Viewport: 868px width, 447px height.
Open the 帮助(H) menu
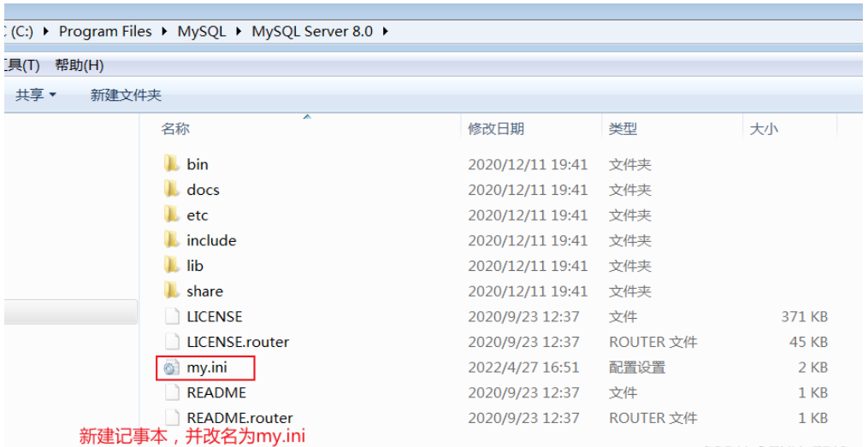(x=80, y=65)
